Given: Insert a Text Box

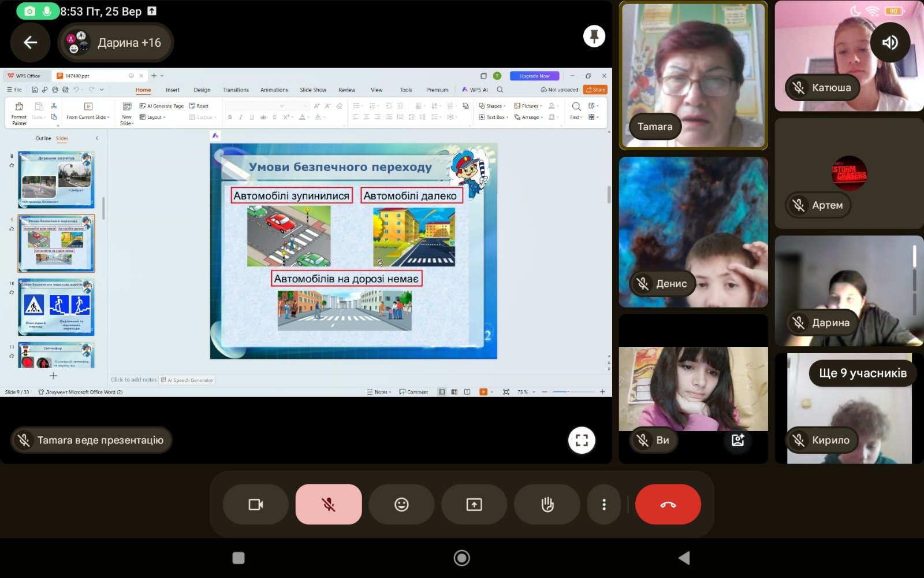Looking at the screenshot, I should (x=493, y=117).
